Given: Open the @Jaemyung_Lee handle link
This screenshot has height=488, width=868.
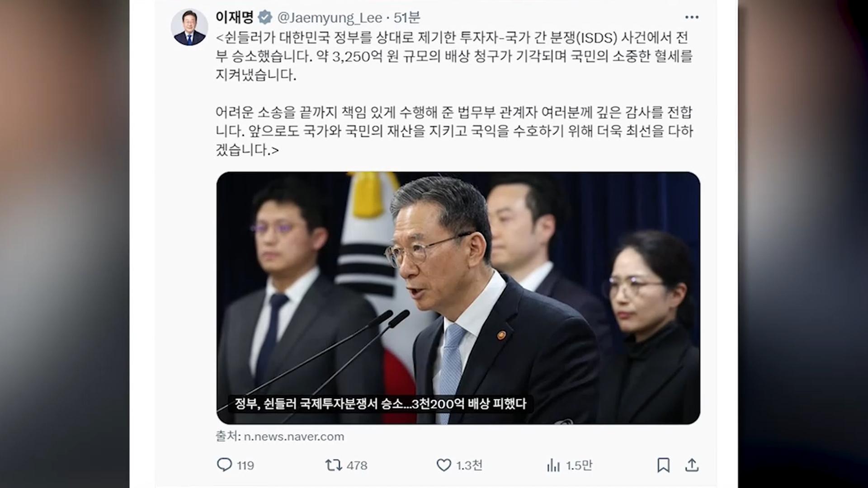Looking at the screenshot, I should point(330,18).
